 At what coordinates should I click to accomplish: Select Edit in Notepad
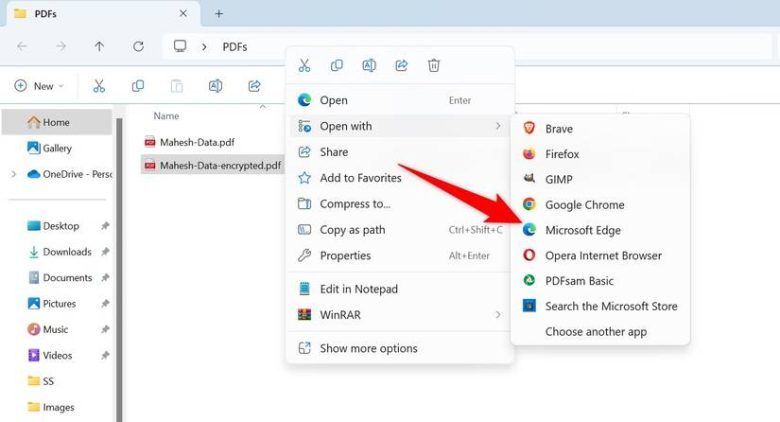[400, 289]
